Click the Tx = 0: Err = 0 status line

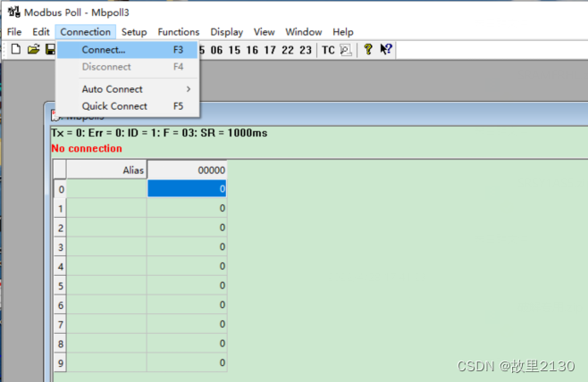click(x=159, y=133)
